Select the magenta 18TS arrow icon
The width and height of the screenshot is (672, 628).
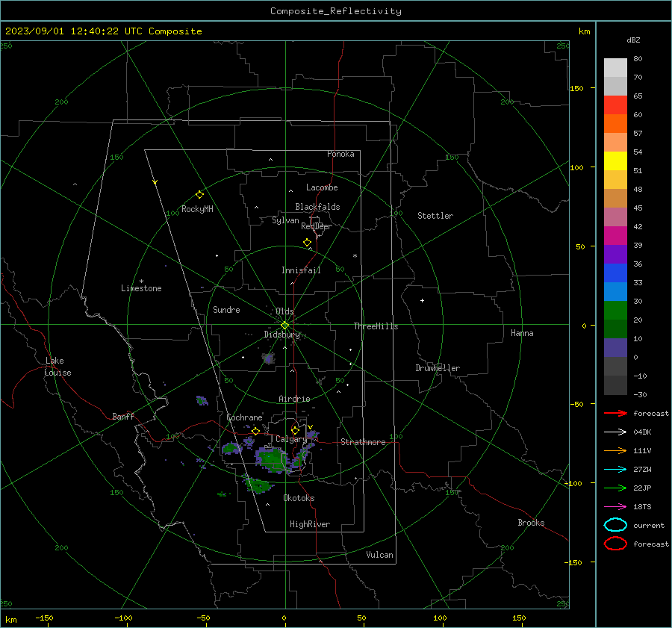[x=615, y=506]
